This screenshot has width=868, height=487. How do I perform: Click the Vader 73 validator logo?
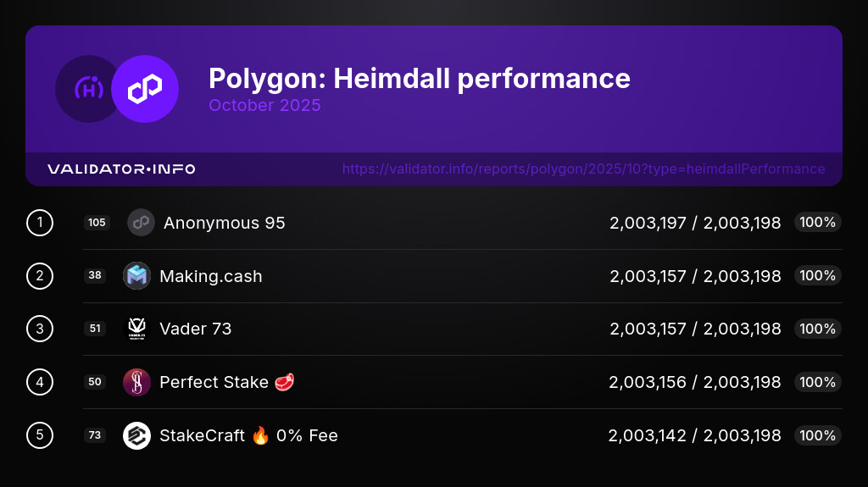[136, 329]
